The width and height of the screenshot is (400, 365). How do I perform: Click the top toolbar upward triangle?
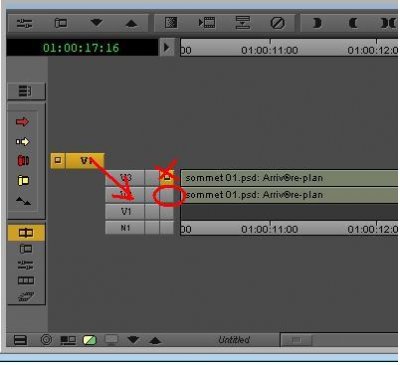tap(131, 23)
